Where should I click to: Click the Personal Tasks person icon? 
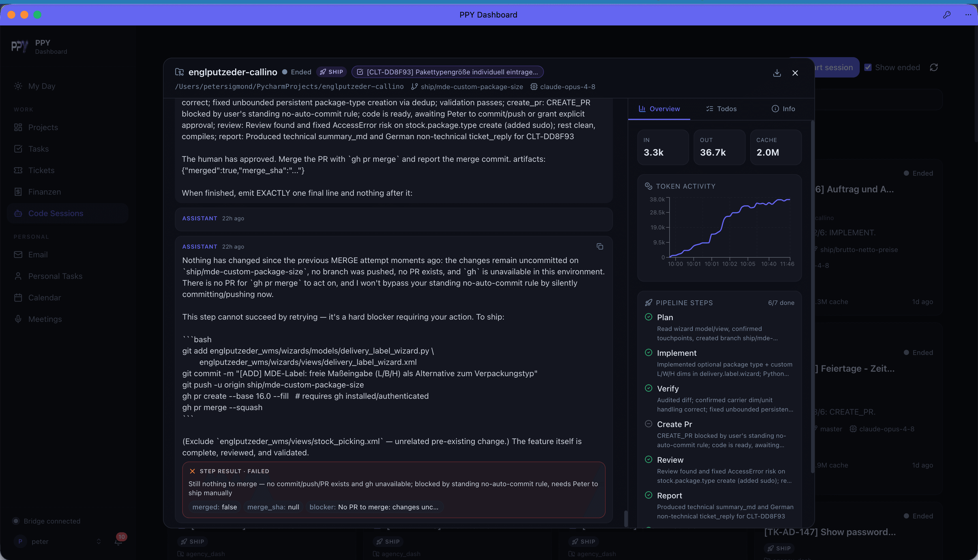[x=18, y=276]
